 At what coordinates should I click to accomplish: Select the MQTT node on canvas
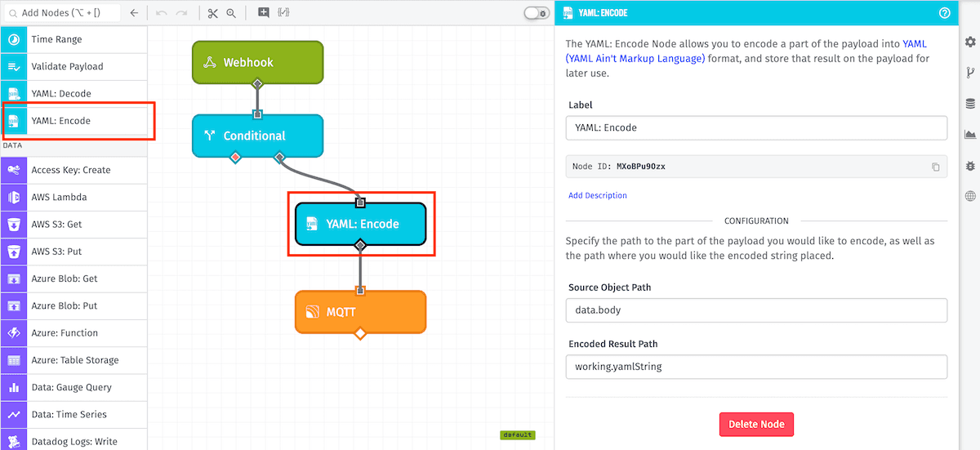[x=360, y=311]
